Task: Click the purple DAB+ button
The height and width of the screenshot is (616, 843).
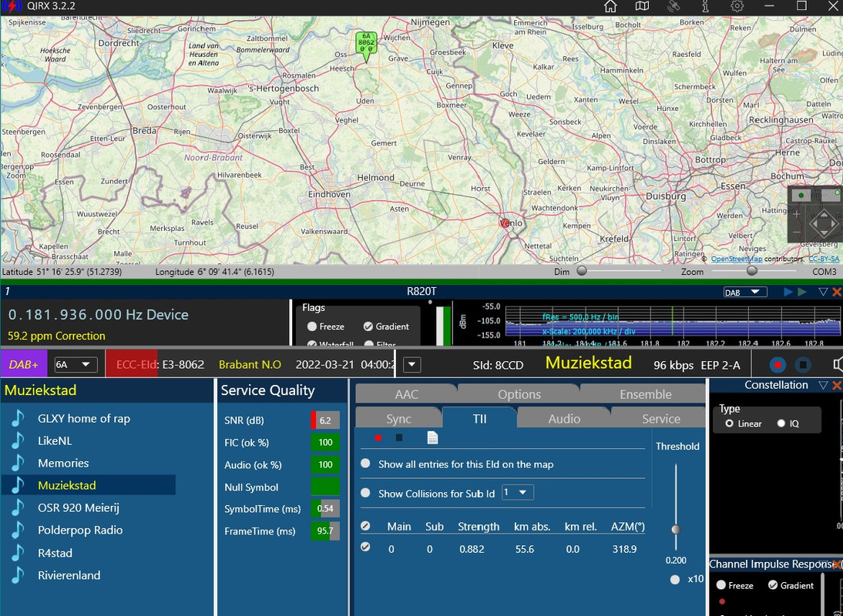Action: pyautogui.click(x=24, y=365)
